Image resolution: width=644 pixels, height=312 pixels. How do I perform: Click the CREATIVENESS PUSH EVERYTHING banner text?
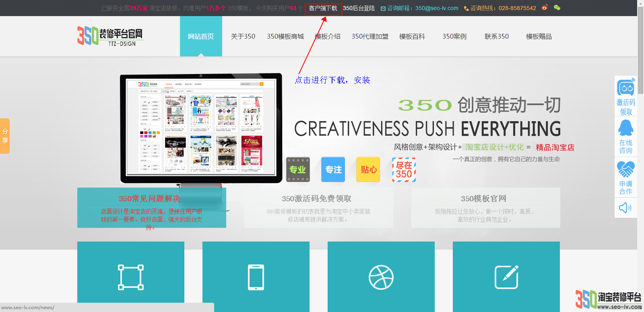(427, 129)
